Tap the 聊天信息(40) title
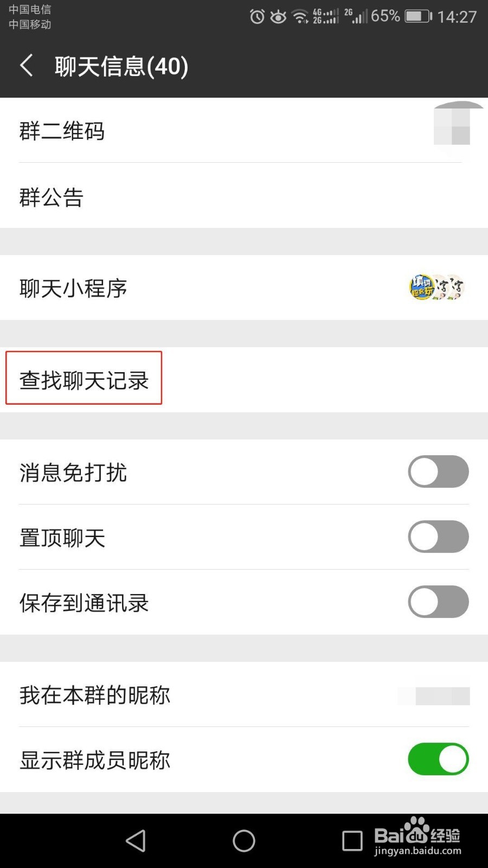The height and width of the screenshot is (868, 488). (x=121, y=66)
